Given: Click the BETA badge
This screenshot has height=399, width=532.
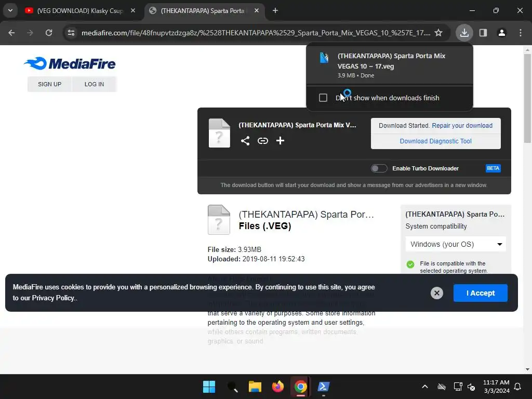Looking at the screenshot, I should [x=493, y=168].
